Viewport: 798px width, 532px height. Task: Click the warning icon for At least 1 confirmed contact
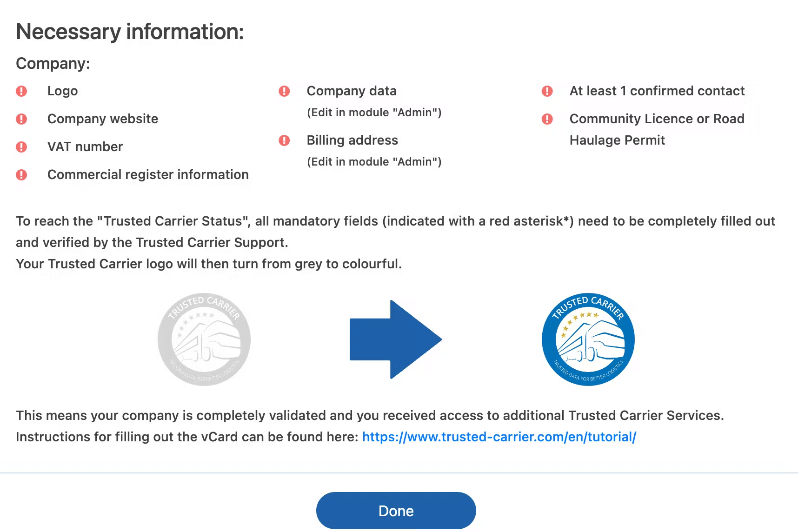click(547, 91)
